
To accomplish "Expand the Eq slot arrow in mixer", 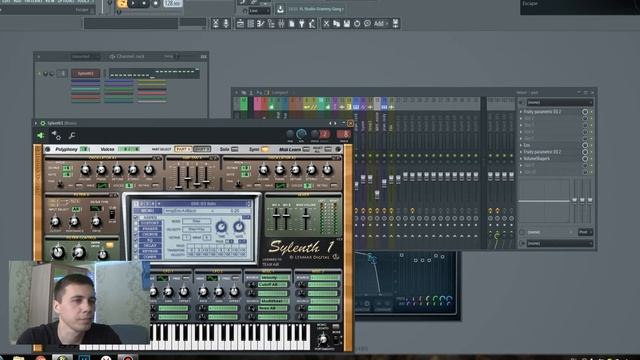I will tap(521, 145).
